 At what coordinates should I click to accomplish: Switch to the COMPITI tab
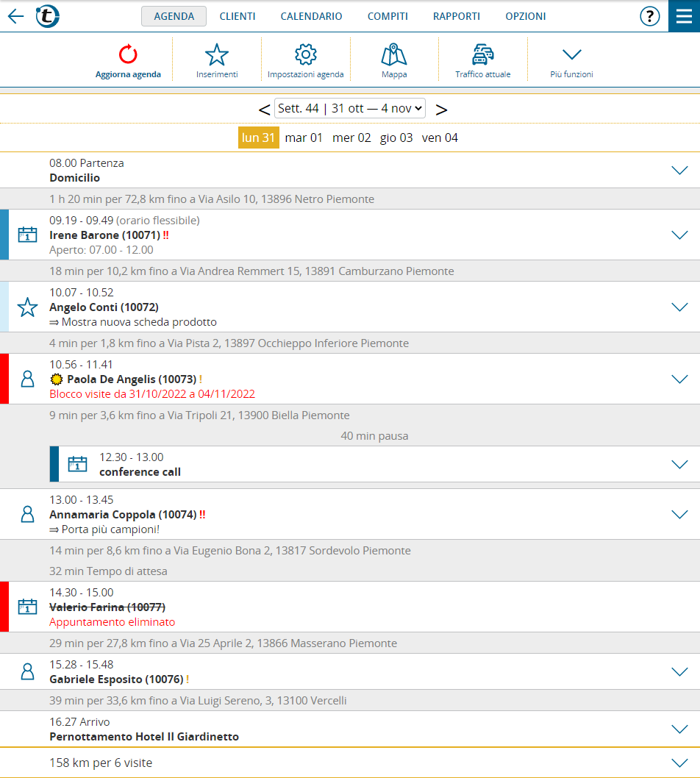pyautogui.click(x=387, y=16)
